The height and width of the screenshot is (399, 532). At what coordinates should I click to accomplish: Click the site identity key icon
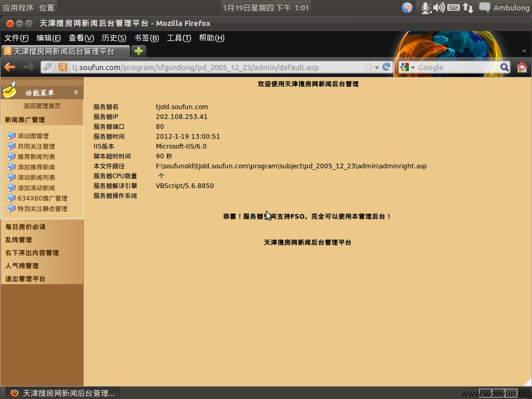click(x=48, y=67)
